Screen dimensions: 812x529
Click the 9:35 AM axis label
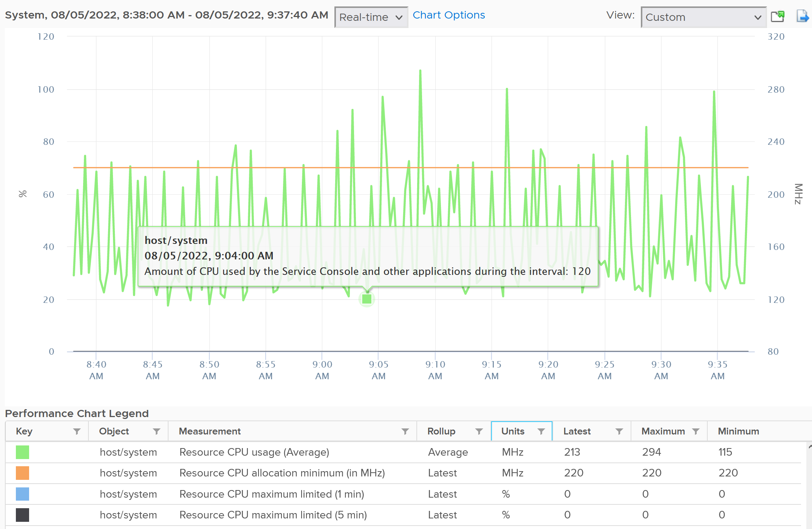718,370
